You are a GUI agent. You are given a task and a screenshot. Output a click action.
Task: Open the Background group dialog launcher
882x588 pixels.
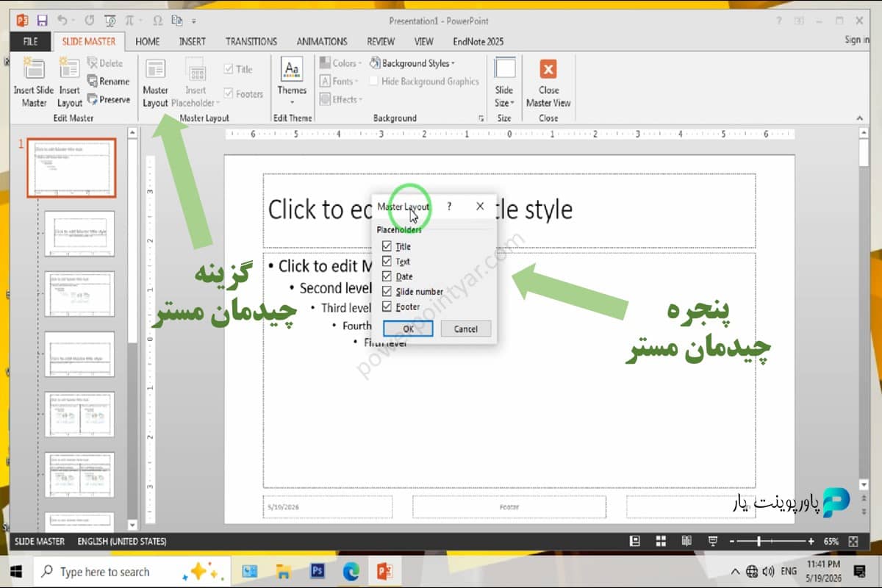482,118
